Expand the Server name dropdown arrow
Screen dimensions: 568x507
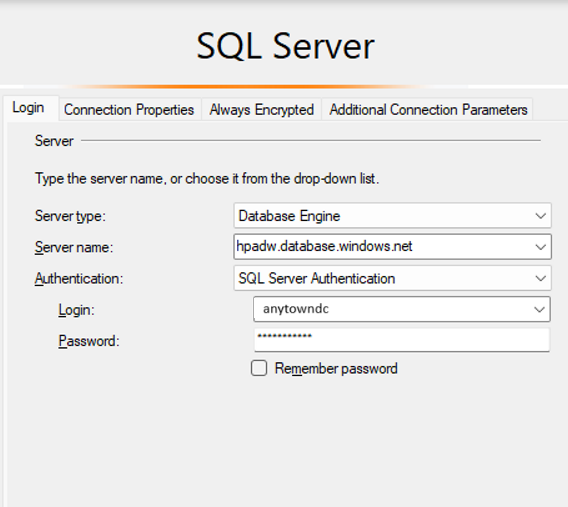point(540,247)
